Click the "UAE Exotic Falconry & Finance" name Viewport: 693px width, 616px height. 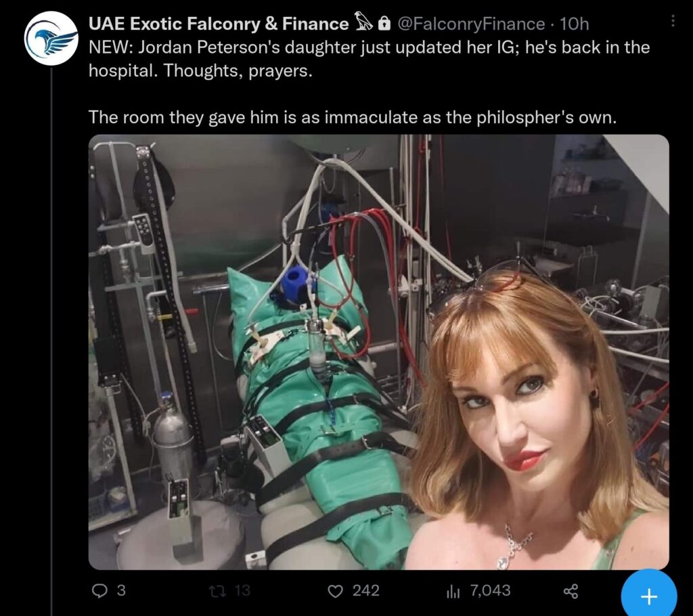pos(219,24)
